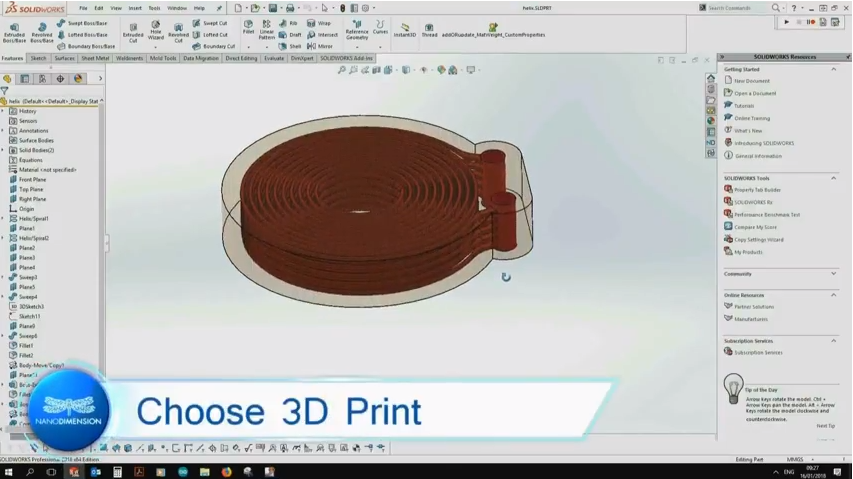Open Reference Geometry options

[357, 30]
